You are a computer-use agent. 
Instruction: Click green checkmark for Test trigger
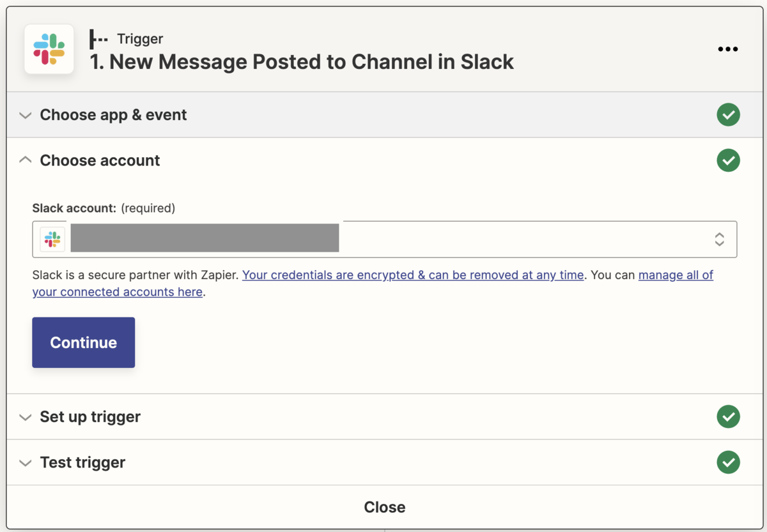coord(728,462)
